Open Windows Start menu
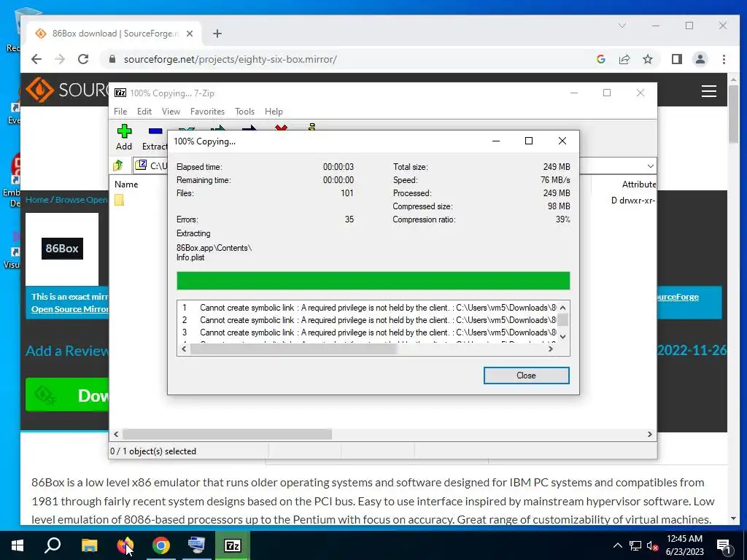 (x=18, y=545)
